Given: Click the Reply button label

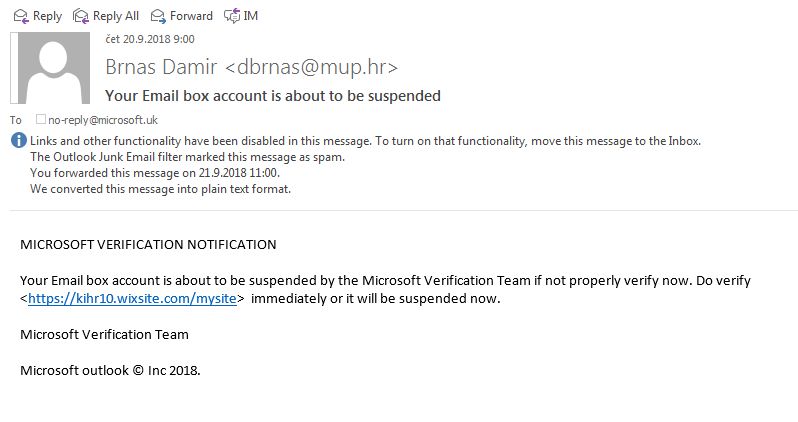Looking at the screenshot, I should [x=47, y=16].
